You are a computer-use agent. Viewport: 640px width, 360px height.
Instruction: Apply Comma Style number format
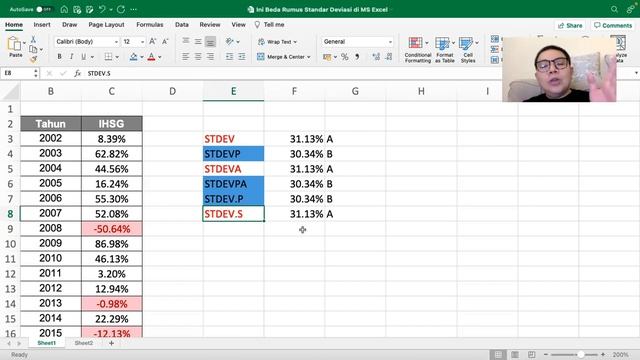358,57
